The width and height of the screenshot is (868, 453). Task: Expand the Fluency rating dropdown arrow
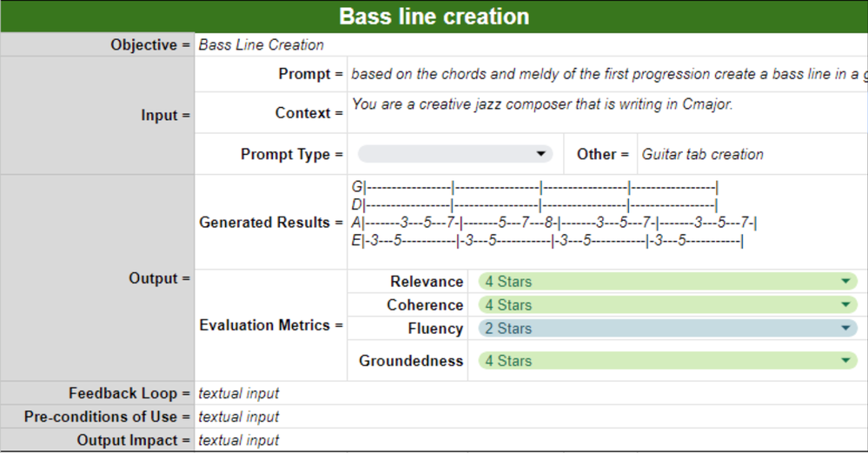click(845, 329)
